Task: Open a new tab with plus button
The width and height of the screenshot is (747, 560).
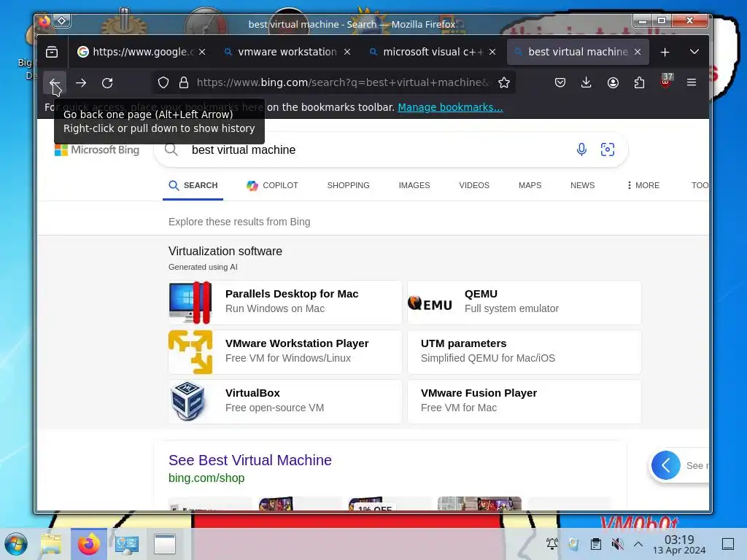Action: [x=665, y=52]
